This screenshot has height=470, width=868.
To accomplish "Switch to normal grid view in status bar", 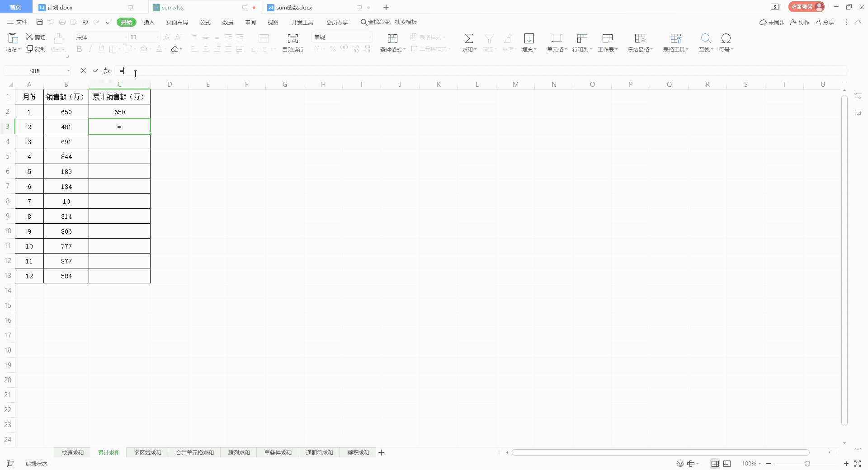I will tap(715, 464).
